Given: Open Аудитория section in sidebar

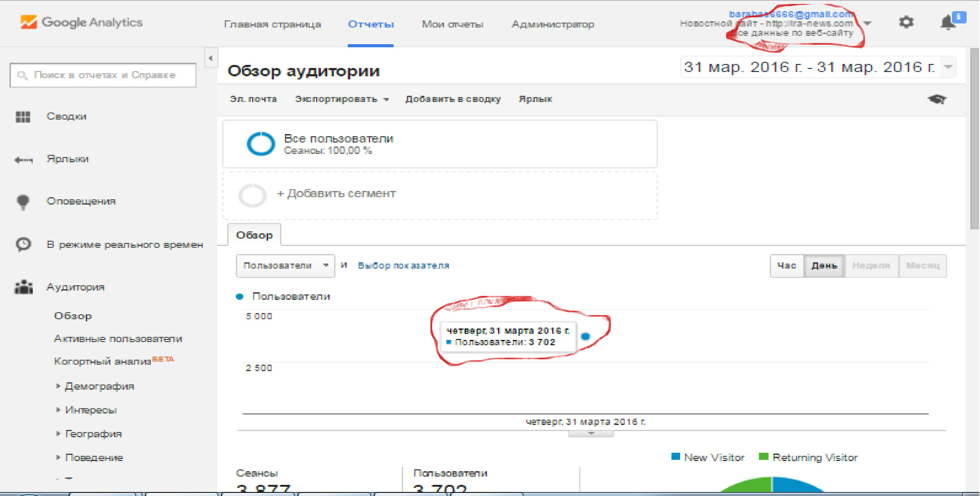Looking at the screenshot, I should coord(75,287).
